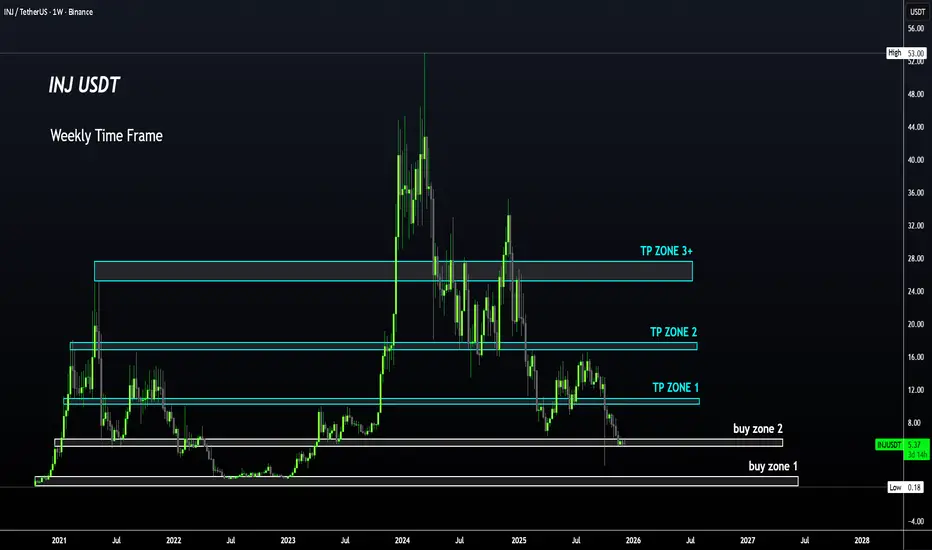Screen dimensions: 932x550
Task: Click the 2024 time axis label
Action: pyautogui.click(x=402, y=540)
